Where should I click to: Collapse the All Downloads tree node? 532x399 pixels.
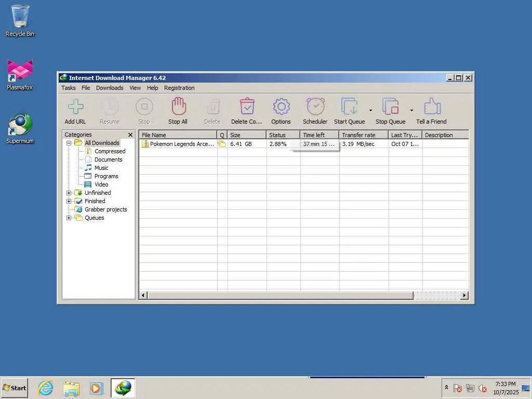pos(69,143)
